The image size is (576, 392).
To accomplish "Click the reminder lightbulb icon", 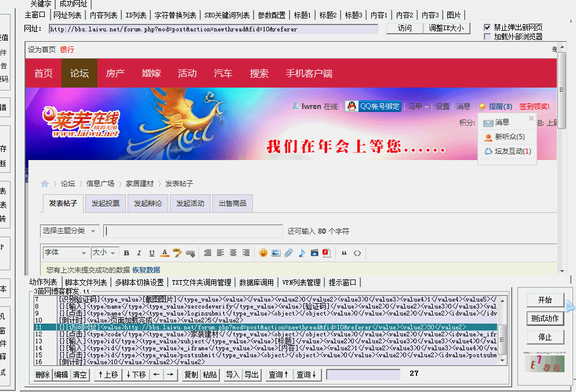I will (483, 107).
